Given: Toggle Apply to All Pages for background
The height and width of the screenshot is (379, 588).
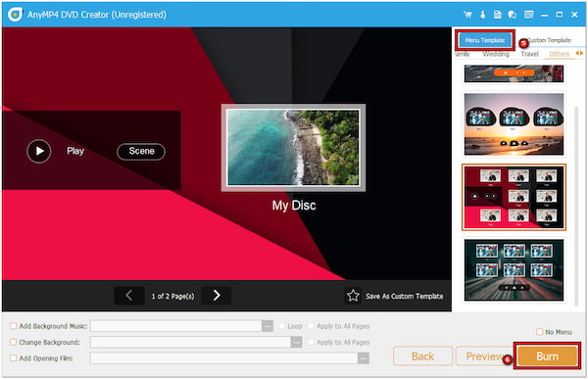Looking at the screenshot, I should 311,342.
